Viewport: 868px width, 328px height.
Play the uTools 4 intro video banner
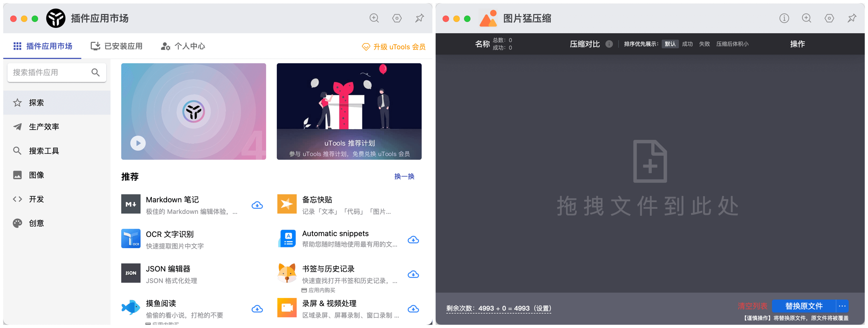(138, 143)
